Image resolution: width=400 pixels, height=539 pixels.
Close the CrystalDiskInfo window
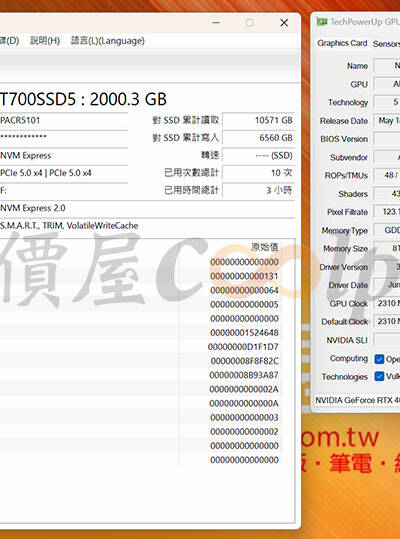pyautogui.click(x=284, y=23)
